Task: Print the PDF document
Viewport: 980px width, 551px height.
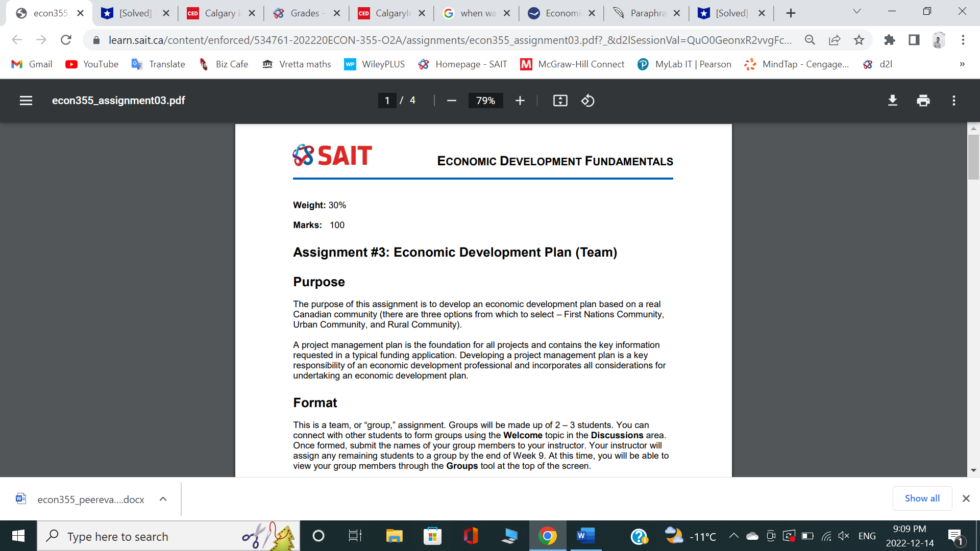Action: [x=923, y=101]
